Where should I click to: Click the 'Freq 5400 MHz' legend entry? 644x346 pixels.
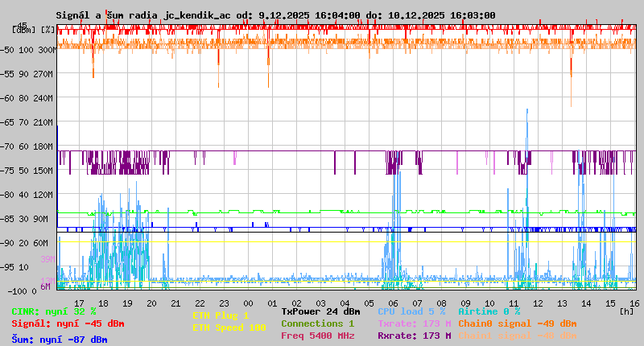317,336
